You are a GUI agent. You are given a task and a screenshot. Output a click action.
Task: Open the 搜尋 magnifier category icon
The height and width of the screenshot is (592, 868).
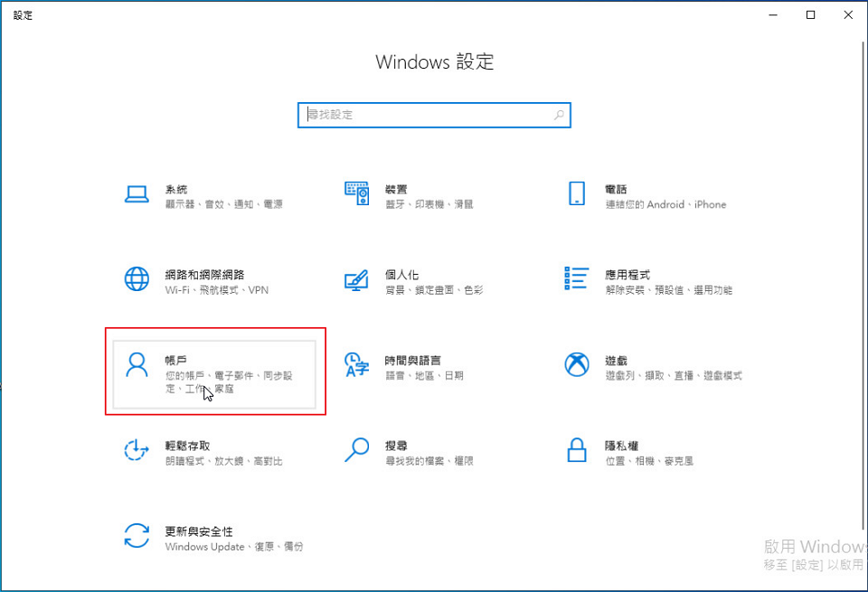click(356, 450)
